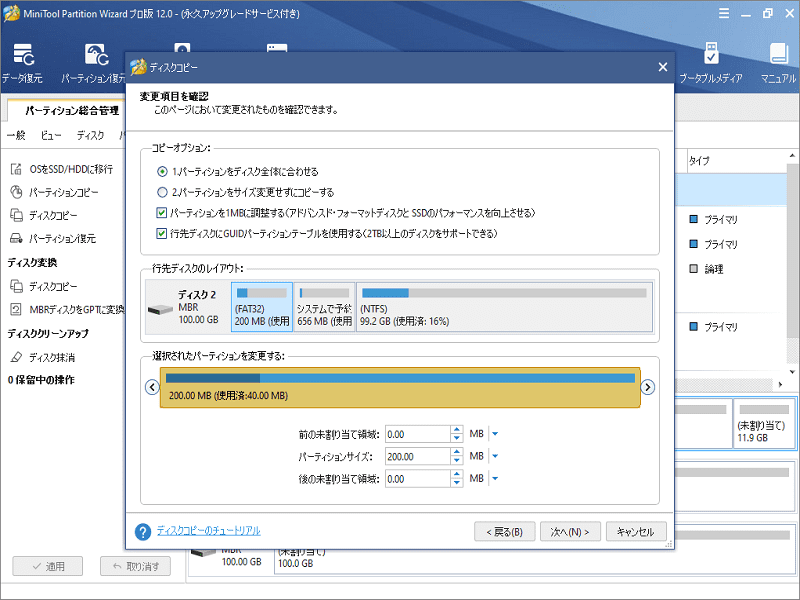Click ディスクコピー icon under ディスク変換
The height and width of the screenshot is (600, 800).
16,286
